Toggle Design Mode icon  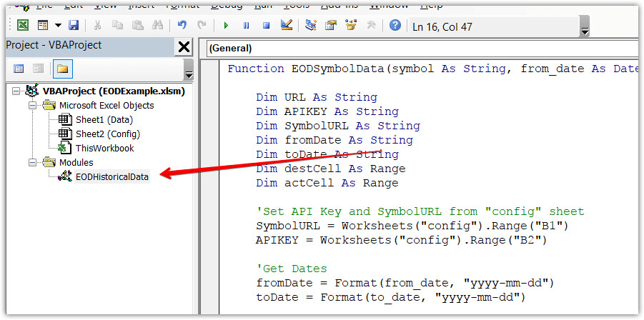(x=287, y=26)
